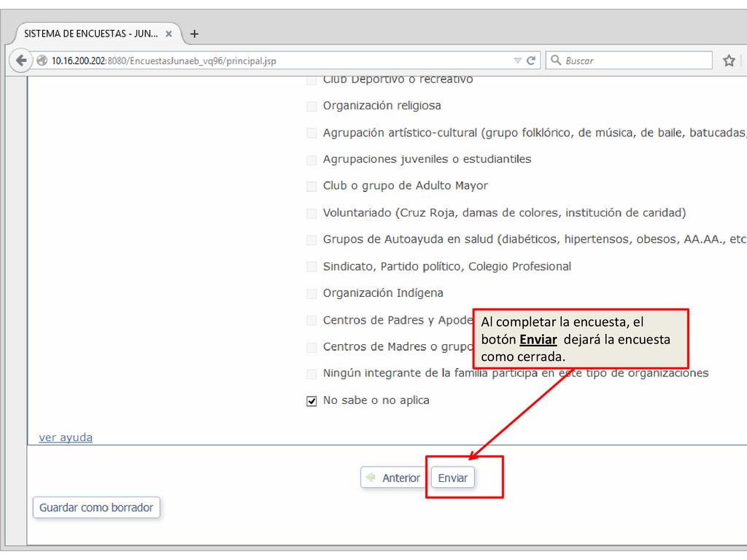Go back with the browser back arrow

[20, 61]
